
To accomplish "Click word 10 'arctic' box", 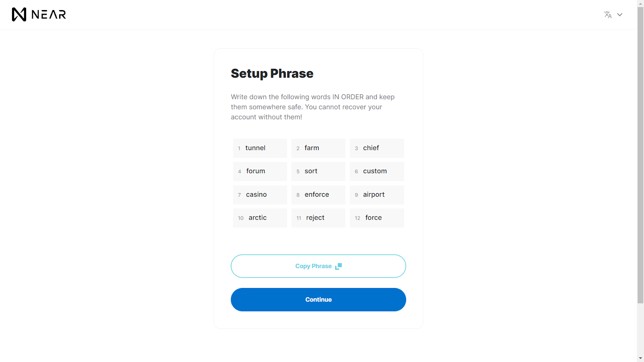I will (x=260, y=218).
